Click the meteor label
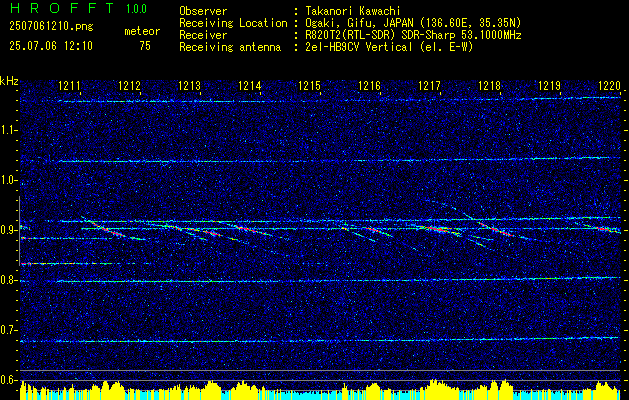629x400 pixels. [142, 31]
